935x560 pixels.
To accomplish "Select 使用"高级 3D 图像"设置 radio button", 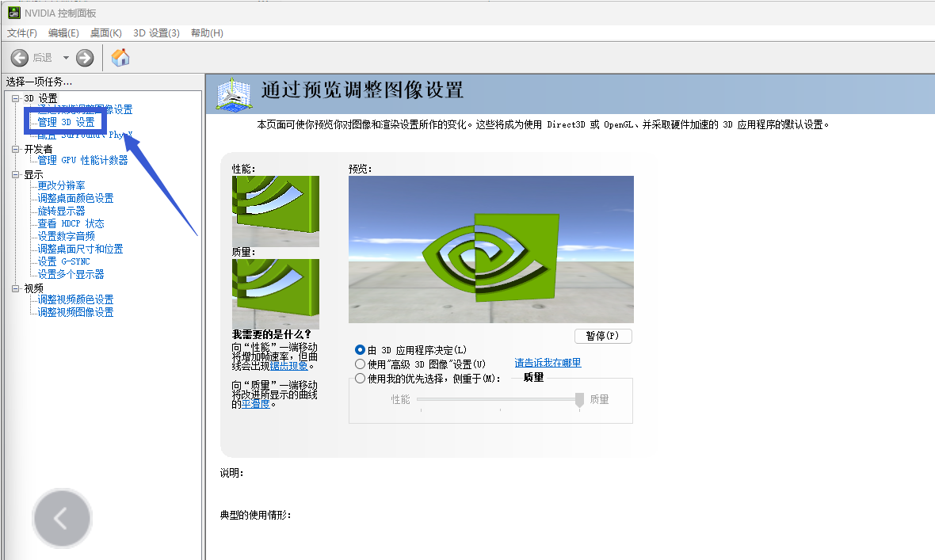I will point(360,364).
